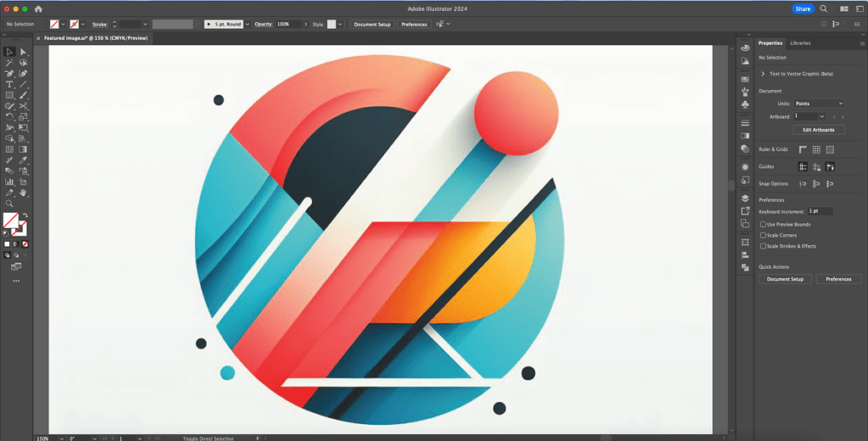Click the Home icon in title bar
Image resolution: width=868 pixels, height=441 pixels.
38,8
